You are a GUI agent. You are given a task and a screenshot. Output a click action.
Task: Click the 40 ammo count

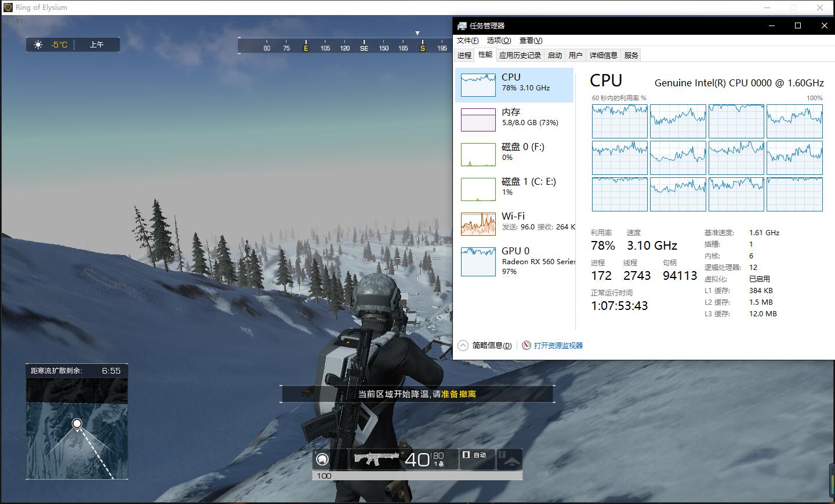point(417,460)
